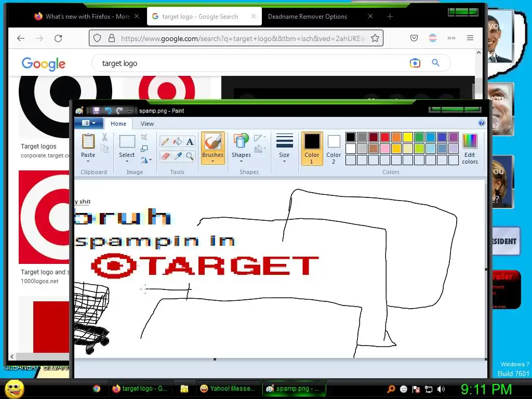Image resolution: width=532 pixels, height=399 pixels.
Task: Click the Paste clipboard icon
Action: (x=88, y=141)
